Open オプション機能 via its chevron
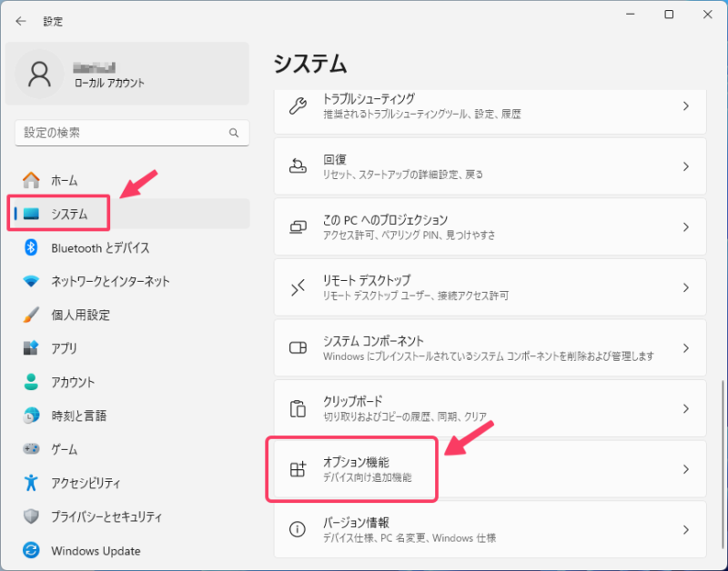This screenshot has width=728, height=571. click(x=686, y=469)
